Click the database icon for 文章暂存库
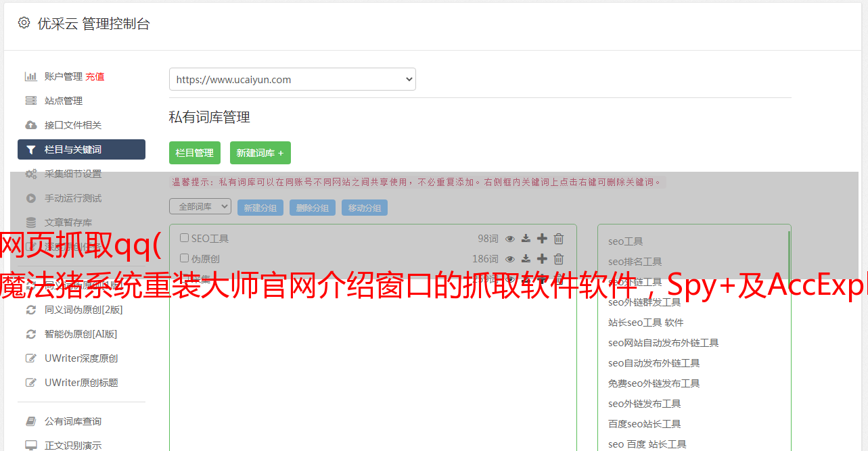868x451 pixels. pyautogui.click(x=31, y=222)
